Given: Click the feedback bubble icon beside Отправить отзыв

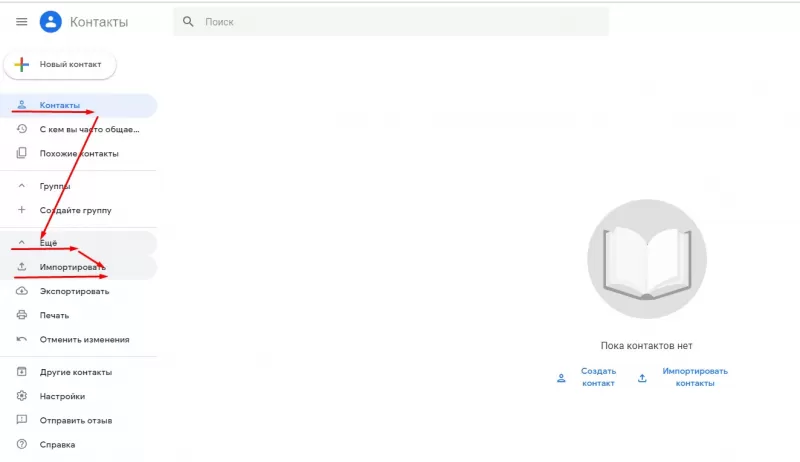Looking at the screenshot, I should [21, 420].
